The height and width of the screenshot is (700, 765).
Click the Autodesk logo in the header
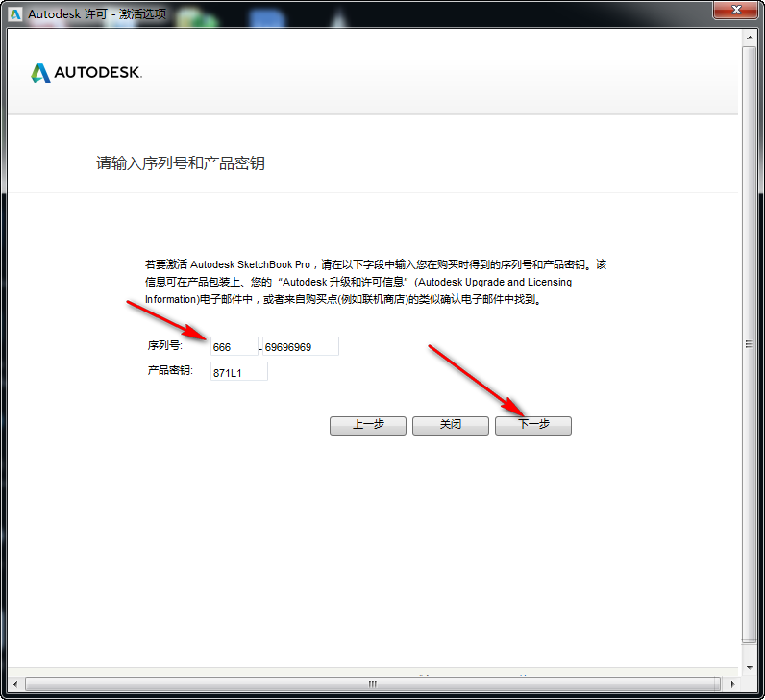pos(86,73)
